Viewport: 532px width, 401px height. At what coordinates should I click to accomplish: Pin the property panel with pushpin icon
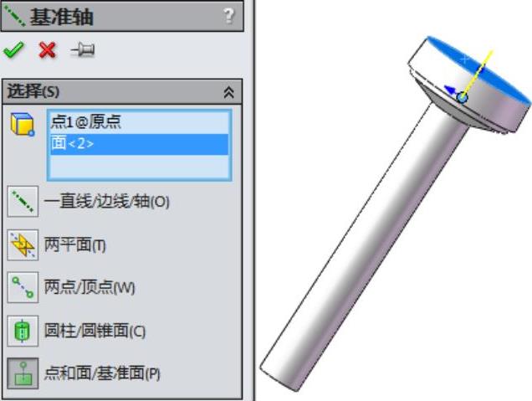[83, 50]
